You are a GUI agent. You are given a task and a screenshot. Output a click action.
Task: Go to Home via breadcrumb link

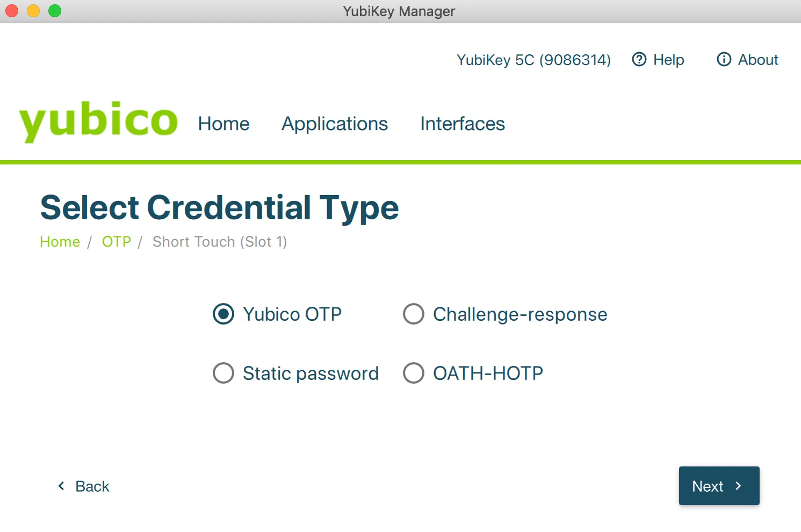coord(60,242)
